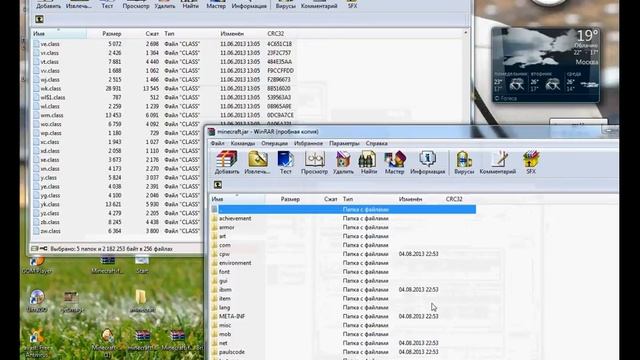
Task: Open Найти search in minecraft.jar window
Action: tap(369, 162)
